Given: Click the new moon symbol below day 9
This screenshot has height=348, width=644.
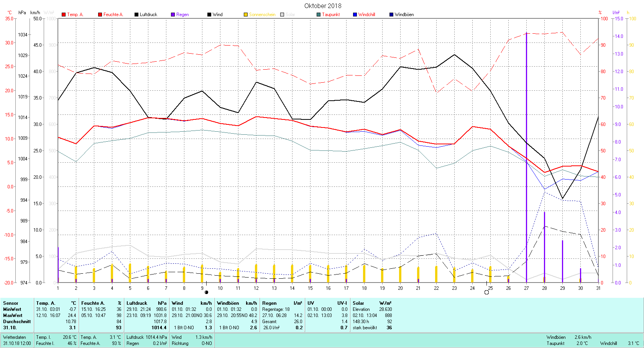Looking at the screenshot, I should [207, 292].
